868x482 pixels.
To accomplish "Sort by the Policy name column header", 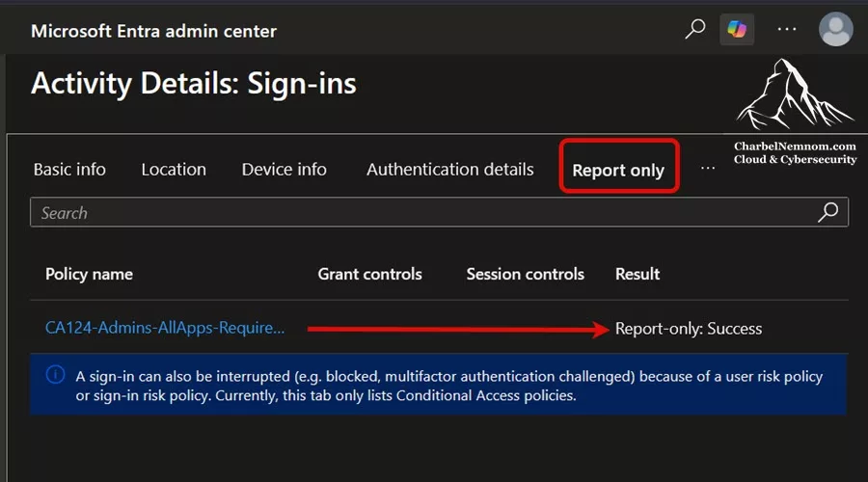I will [x=89, y=274].
